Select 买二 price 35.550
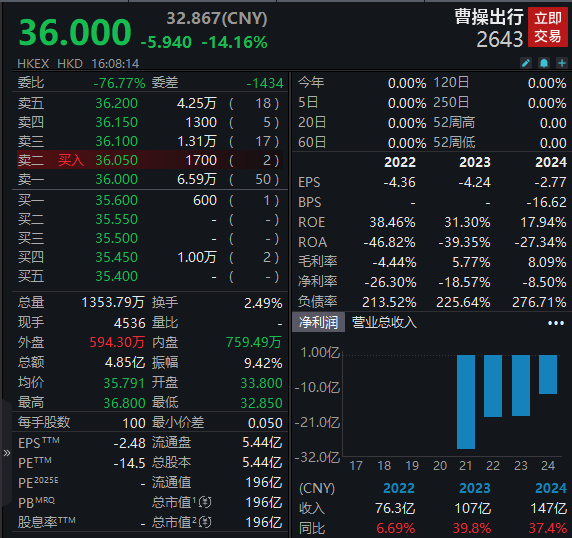Image resolution: width=572 pixels, height=538 pixels. (116, 219)
